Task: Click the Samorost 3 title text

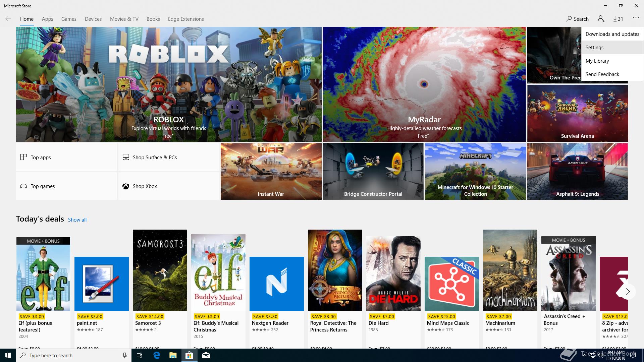Action: (x=148, y=323)
